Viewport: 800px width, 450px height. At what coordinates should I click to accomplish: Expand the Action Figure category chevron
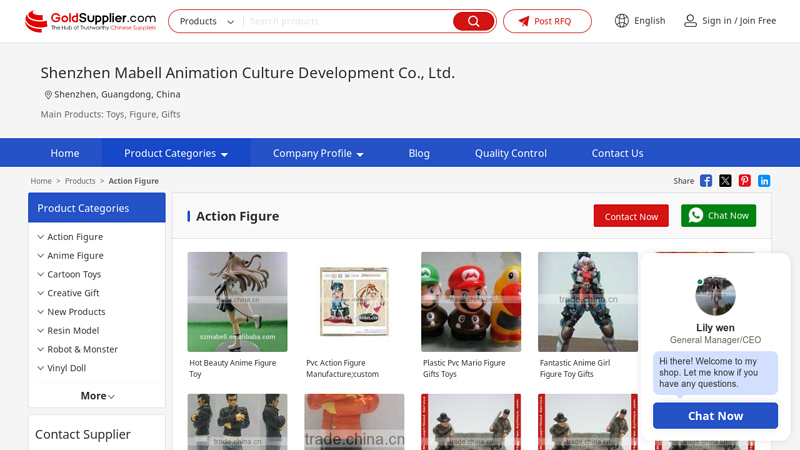41,237
